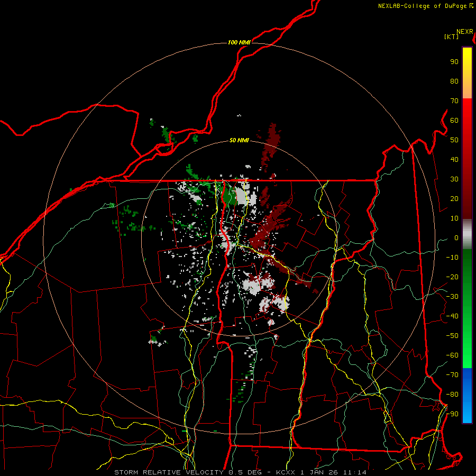Click the blue bottom segment of color bar
The height and width of the screenshot is (476, 476).
[x=467, y=396]
